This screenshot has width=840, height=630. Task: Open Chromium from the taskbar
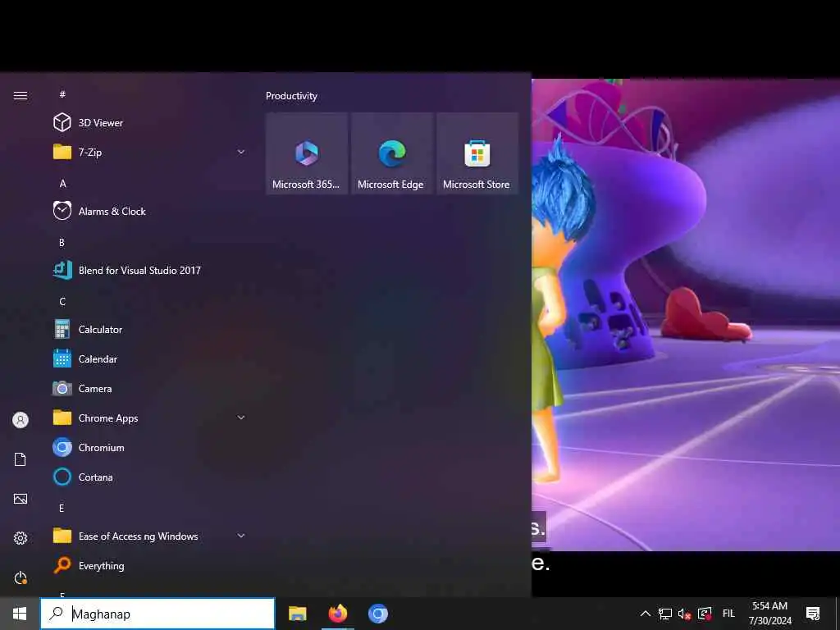click(378, 614)
